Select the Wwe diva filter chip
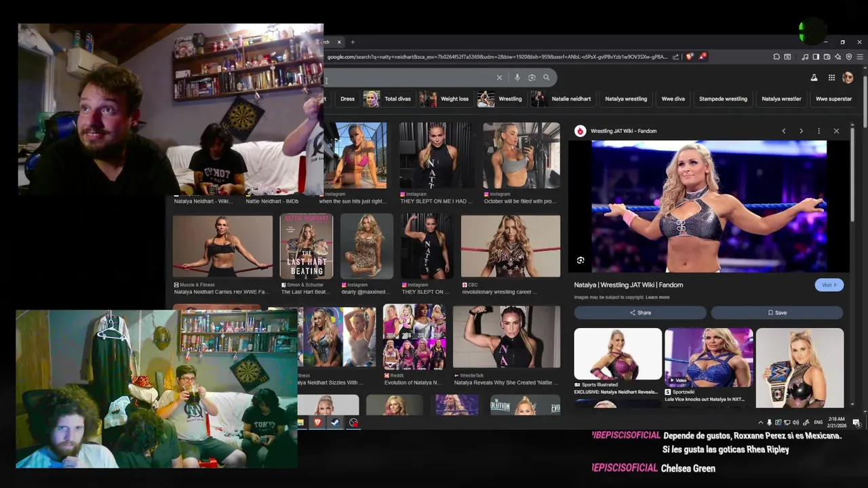The image size is (868, 488). 673,99
